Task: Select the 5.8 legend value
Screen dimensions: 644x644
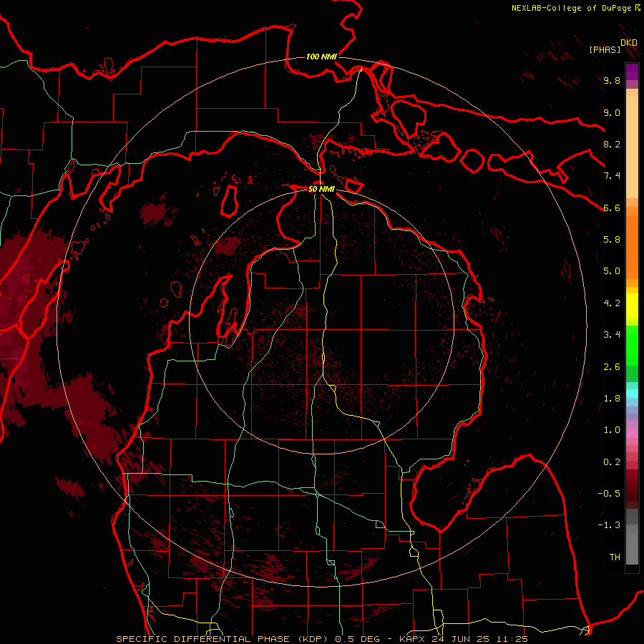Action: click(x=612, y=240)
